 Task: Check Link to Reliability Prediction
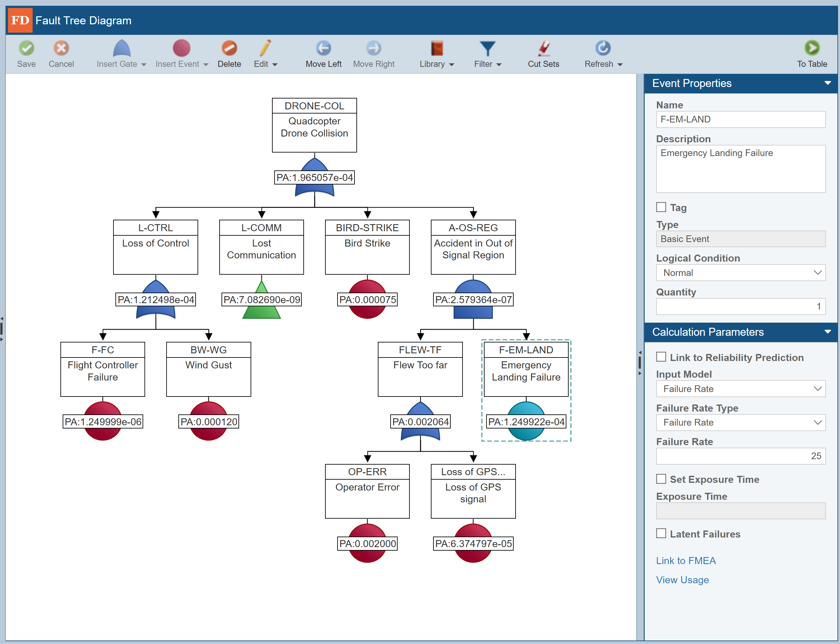661,357
